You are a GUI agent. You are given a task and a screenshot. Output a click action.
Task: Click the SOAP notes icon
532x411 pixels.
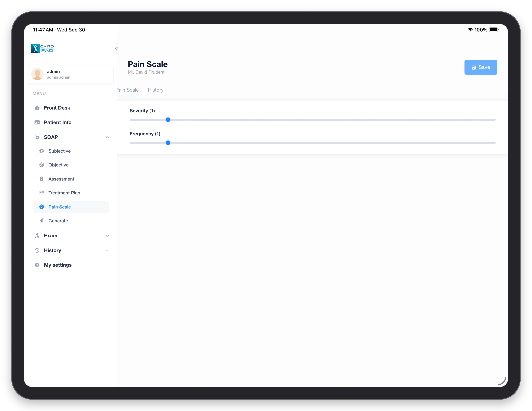click(37, 137)
